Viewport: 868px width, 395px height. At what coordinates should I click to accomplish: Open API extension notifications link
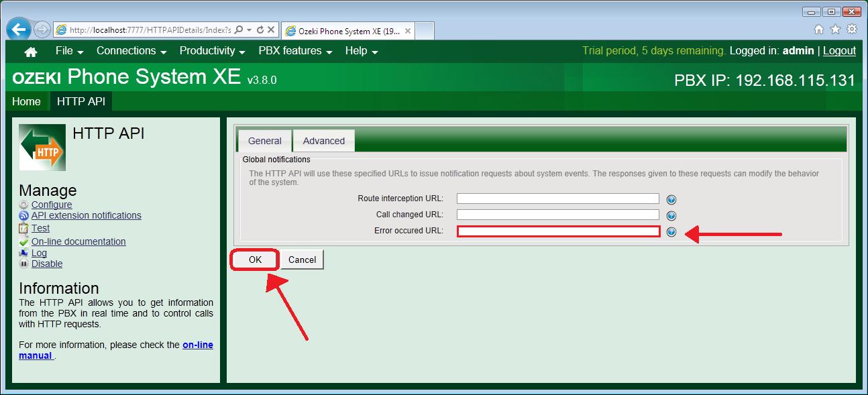coord(87,215)
